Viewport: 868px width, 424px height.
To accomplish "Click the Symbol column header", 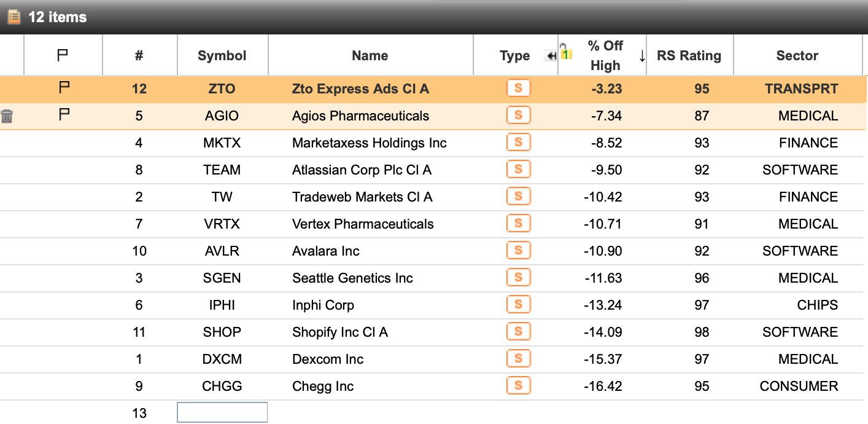I will tap(222, 56).
